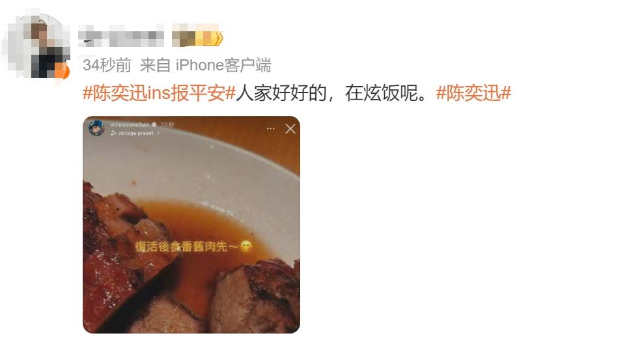Open the blurred poster username
This screenshot has height=342, width=644.
pyautogui.click(x=121, y=38)
